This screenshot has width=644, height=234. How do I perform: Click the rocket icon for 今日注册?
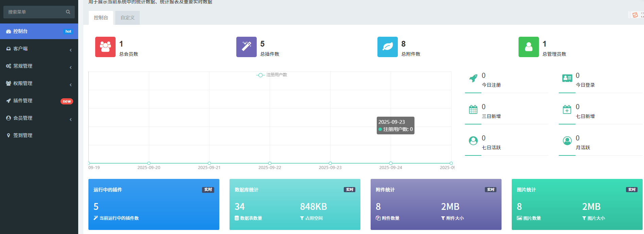[473, 79]
